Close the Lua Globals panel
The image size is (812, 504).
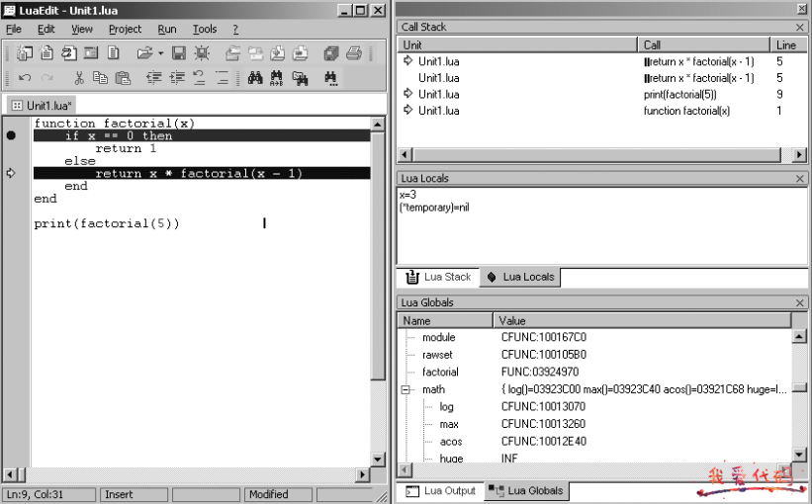[x=799, y=302]
